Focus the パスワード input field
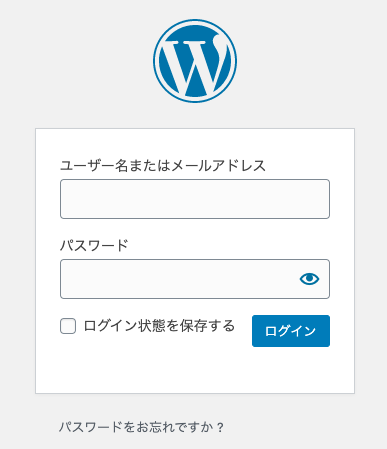This screenshot has width=387, height=449. click(195, 279)
